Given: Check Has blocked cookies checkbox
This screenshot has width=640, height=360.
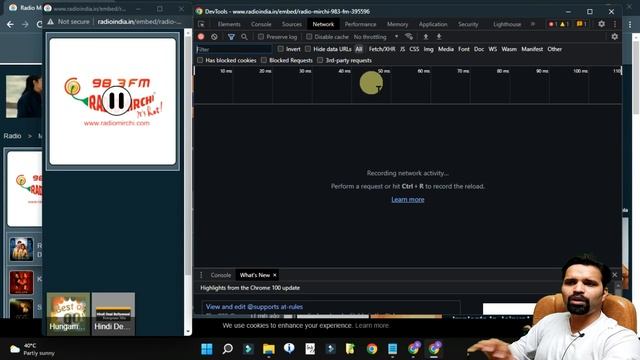Looking at the screenshot, I should click(x=200, y=60).
